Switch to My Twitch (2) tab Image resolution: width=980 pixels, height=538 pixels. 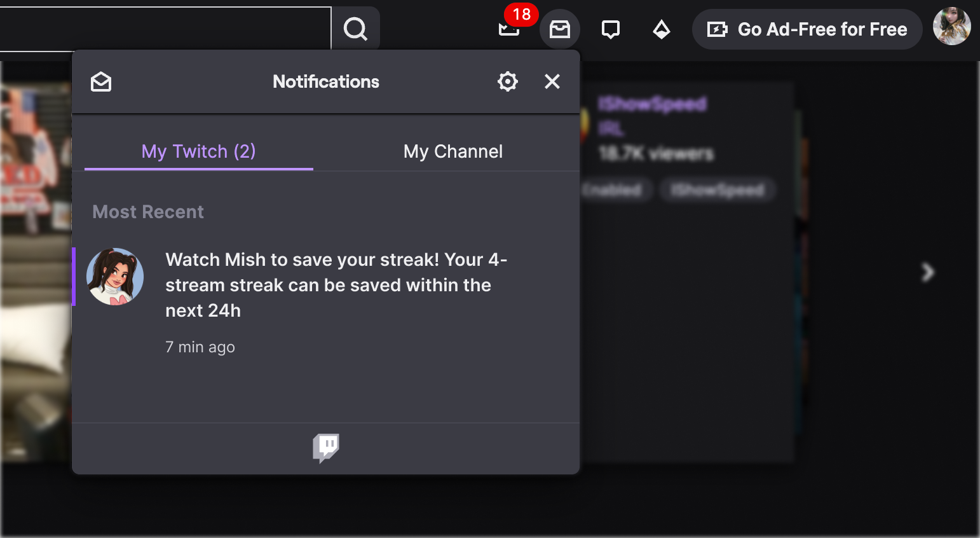click(198, 151)
